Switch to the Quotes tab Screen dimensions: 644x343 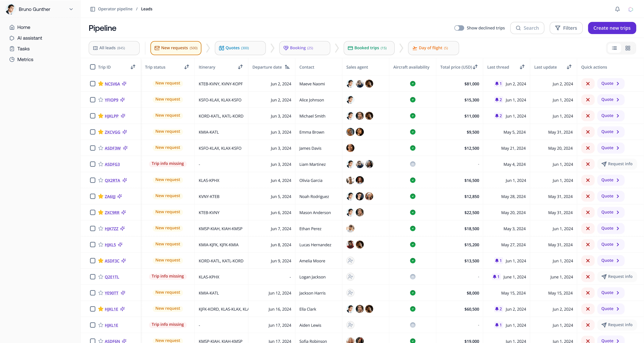click(x=240, y=48)
